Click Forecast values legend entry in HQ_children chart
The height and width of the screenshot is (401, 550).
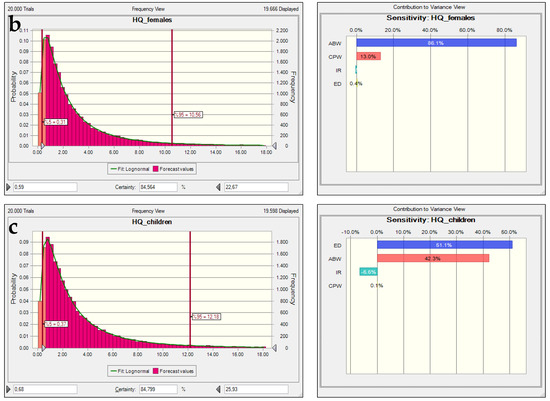pyautogui.click(x=173, y=371)
